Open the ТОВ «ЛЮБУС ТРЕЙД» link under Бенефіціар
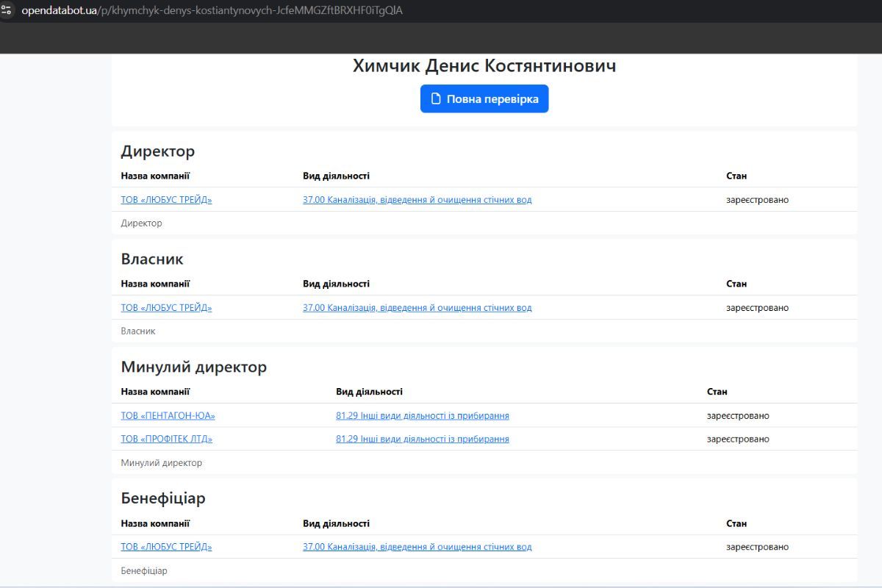The width and height of the screenshot is (882, 588). point(165,546)
